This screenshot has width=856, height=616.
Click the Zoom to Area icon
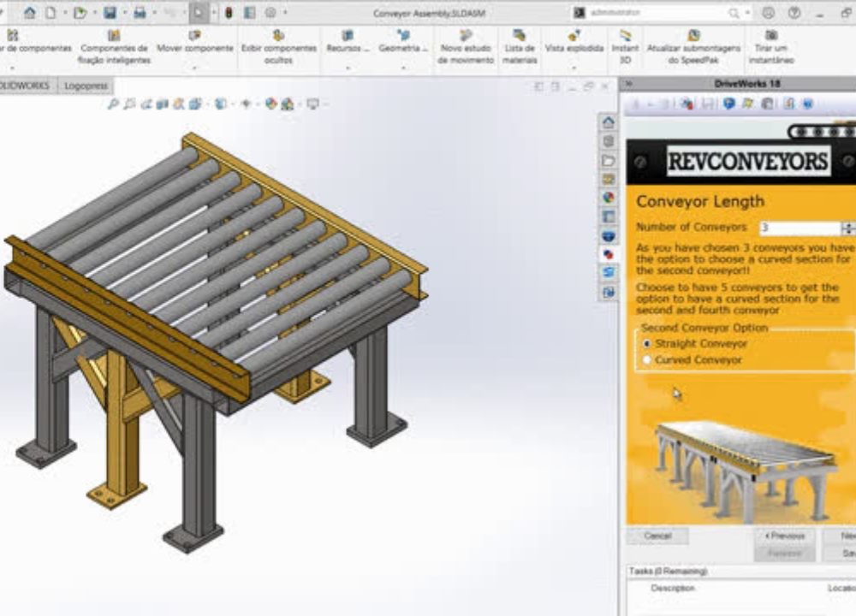pos(129,104)
